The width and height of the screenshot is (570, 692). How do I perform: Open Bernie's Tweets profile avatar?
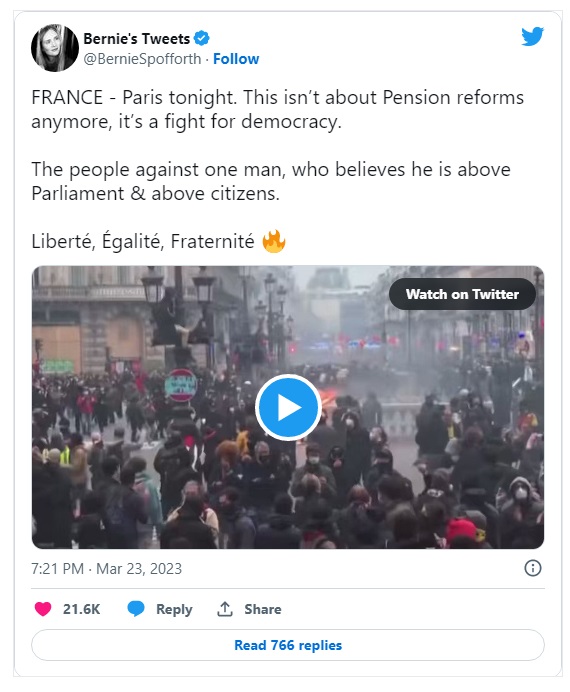55,48
